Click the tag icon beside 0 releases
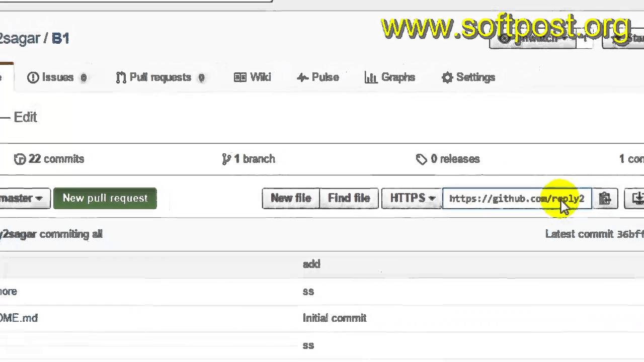 point(422,159)
